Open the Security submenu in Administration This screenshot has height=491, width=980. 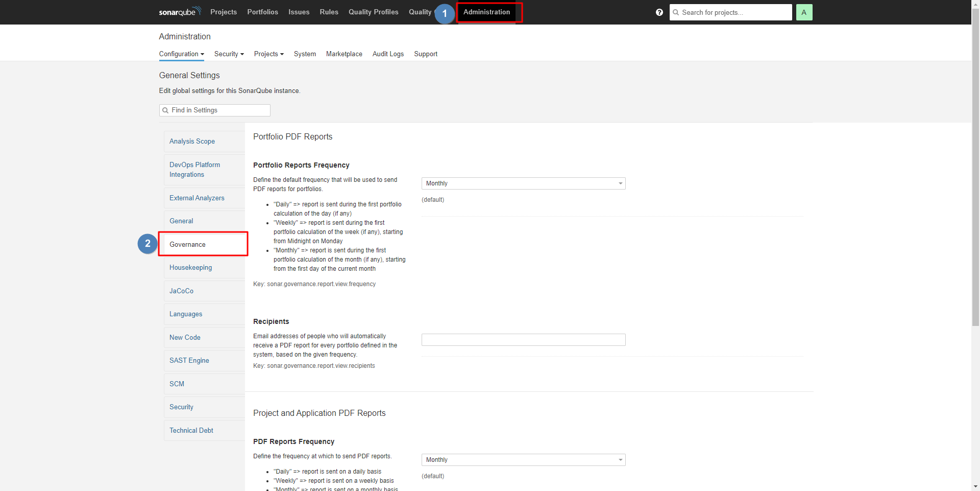click(x=229, y=54)
